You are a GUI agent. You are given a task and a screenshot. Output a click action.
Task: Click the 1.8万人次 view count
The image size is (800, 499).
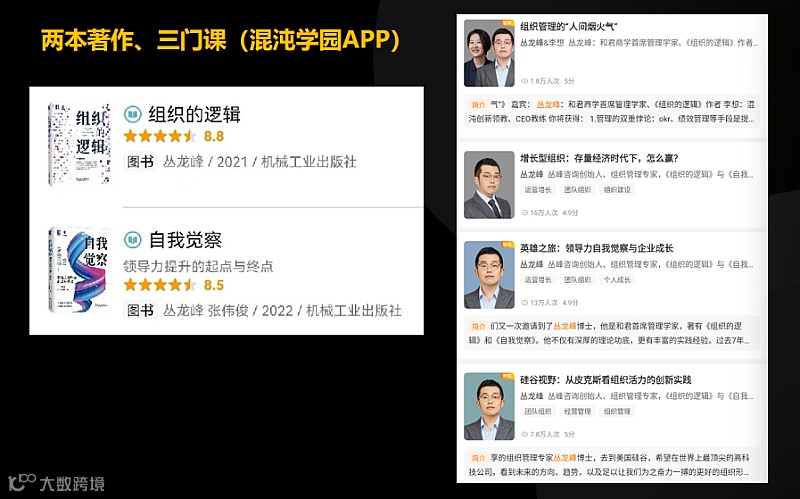point(544,81)
